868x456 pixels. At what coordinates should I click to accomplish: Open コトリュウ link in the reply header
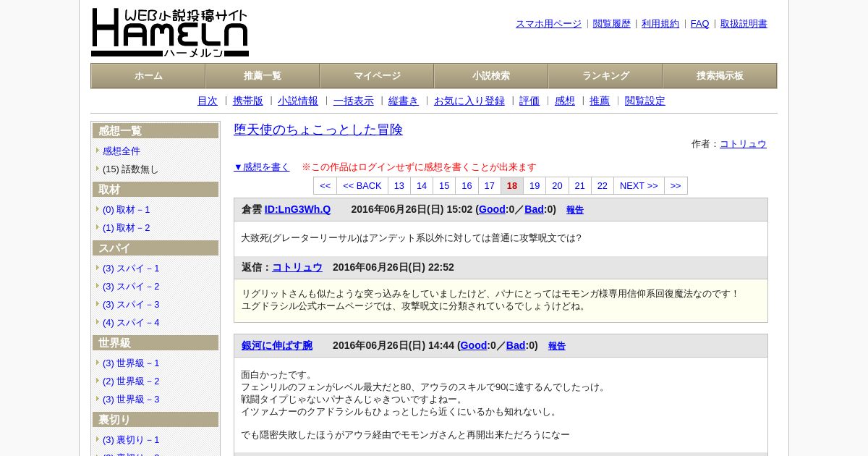pyautogui.click(x=297, y=268)
